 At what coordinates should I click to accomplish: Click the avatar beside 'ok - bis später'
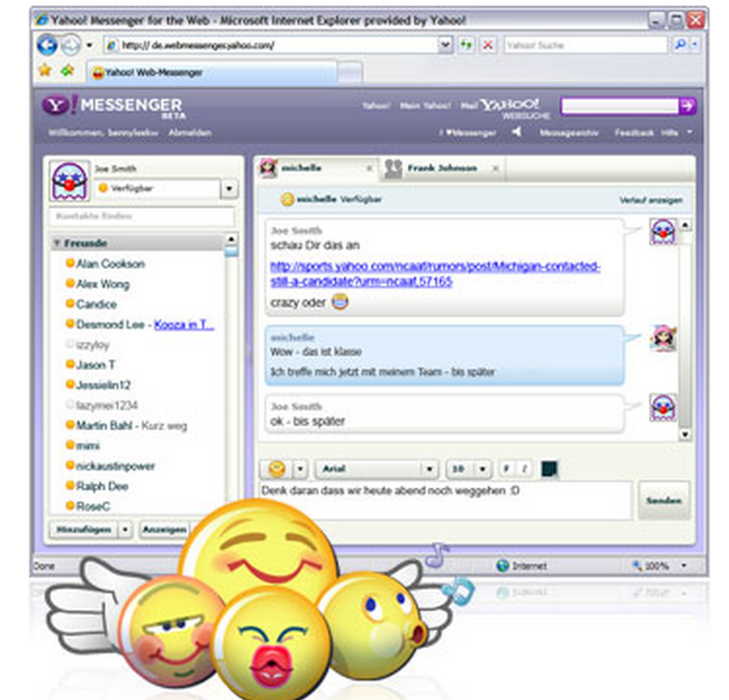[663, 407]
